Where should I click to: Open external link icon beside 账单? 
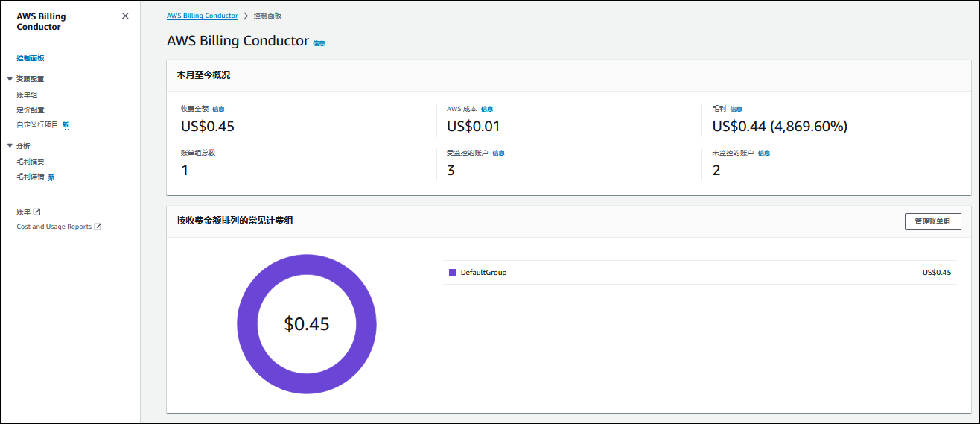[x=37, y=212]
